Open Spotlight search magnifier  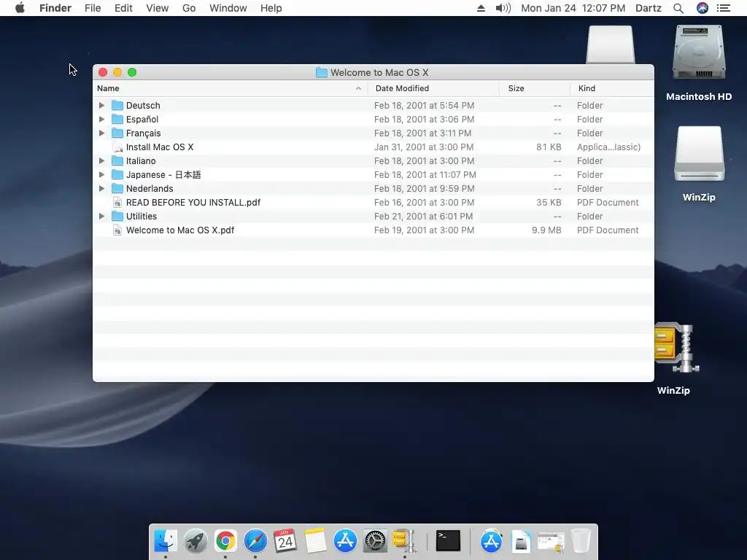[x=678, y=8]
